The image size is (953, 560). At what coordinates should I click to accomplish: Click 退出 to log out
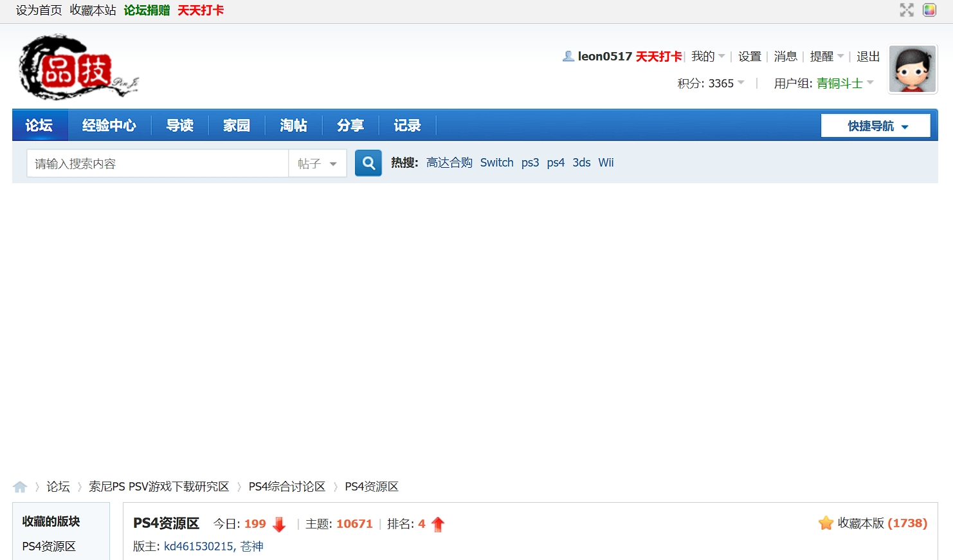coord(867,57)
